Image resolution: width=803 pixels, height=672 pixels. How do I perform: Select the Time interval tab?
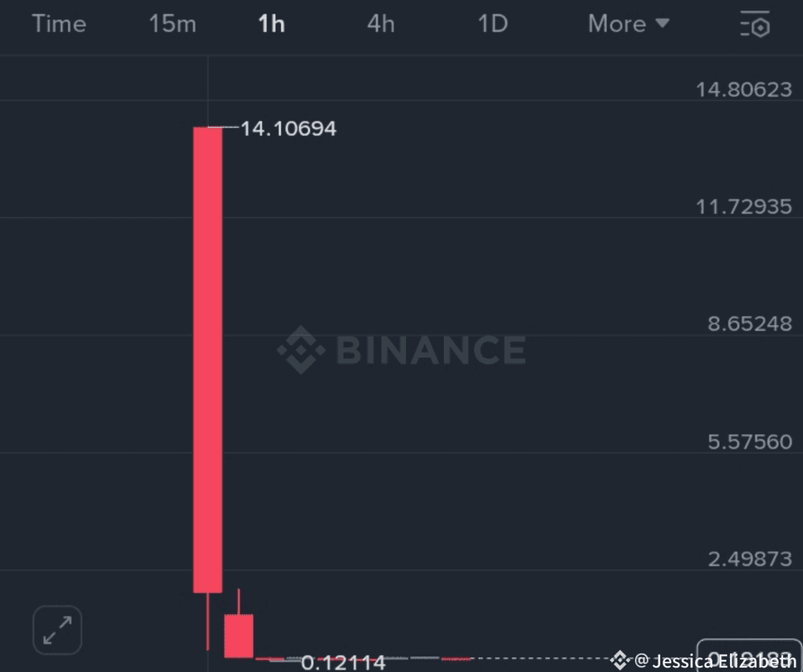(59, 24)
